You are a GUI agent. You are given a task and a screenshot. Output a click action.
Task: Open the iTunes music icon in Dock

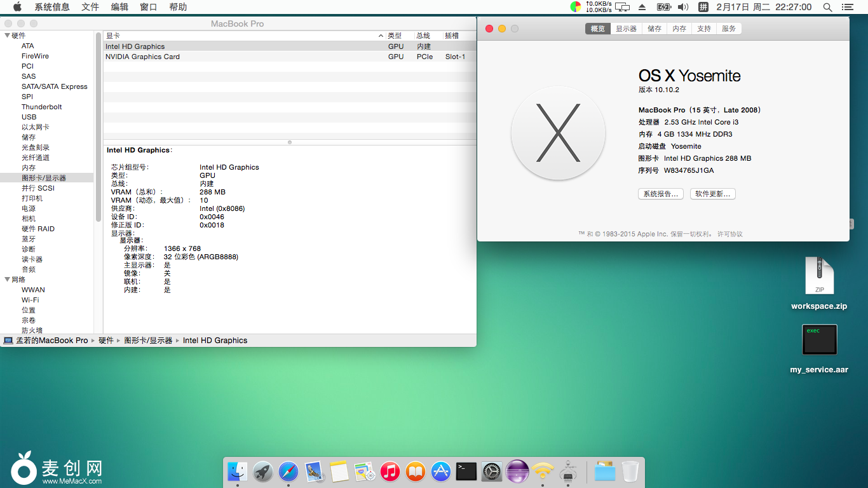pyautogui.click(x=390, y=471)
